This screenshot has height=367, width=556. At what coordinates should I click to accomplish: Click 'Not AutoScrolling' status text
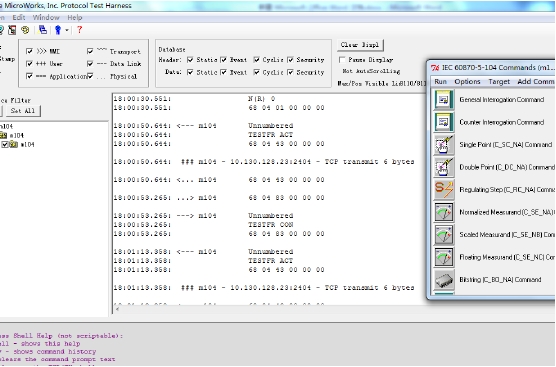371,71
